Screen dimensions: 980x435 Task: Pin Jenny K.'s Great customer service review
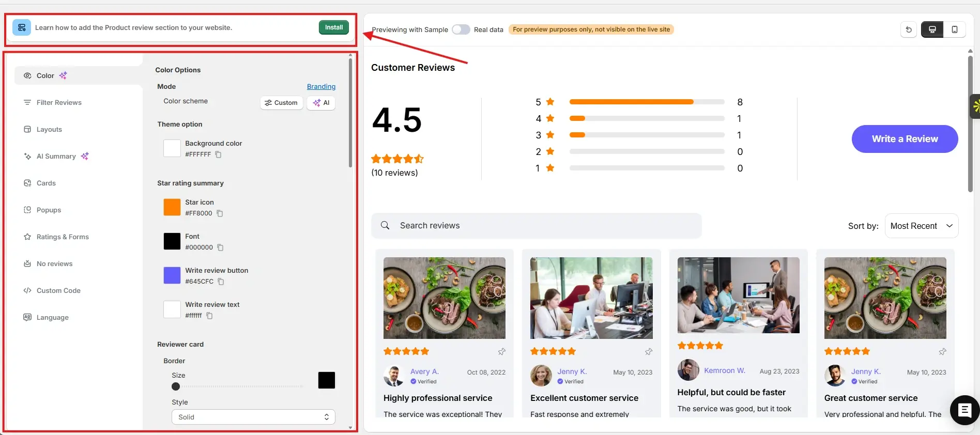click(x=942, y=352)
